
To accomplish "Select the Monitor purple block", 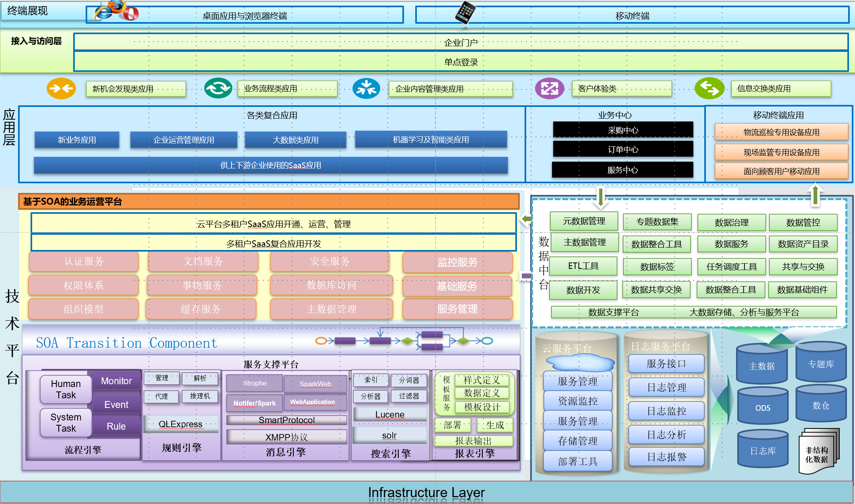I will (116, 381).
